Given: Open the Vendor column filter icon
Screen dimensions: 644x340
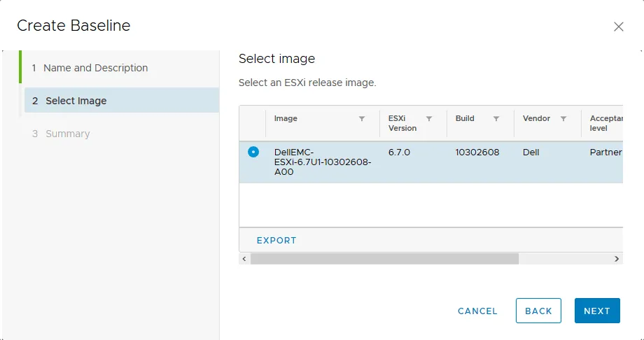Looking at the screenshot, I should (563, 119).
